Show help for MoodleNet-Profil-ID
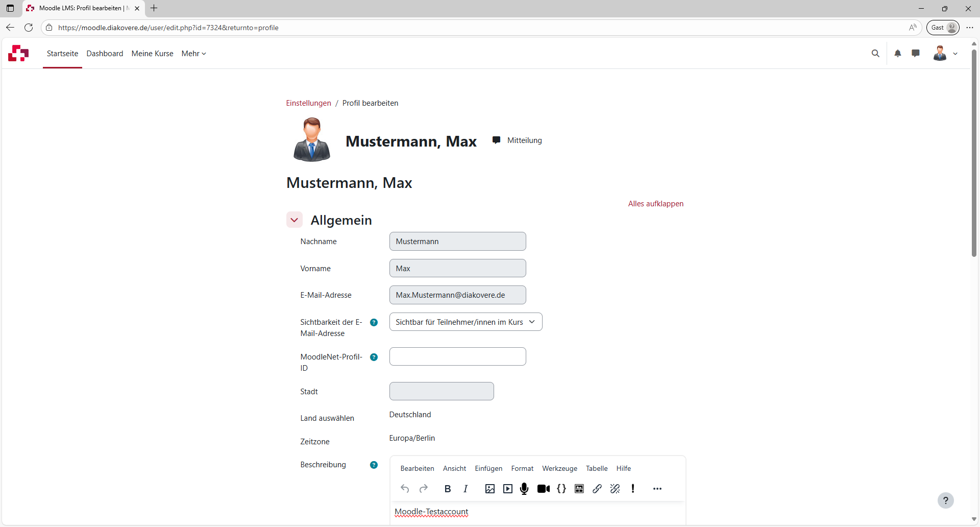Viewport: 980px width, 527px height. 374,357
